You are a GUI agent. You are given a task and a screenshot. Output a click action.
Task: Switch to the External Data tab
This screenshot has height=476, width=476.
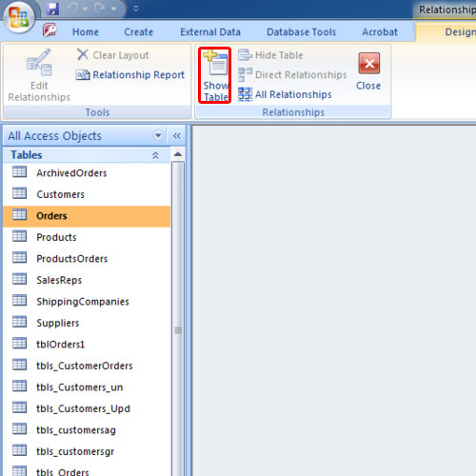210,32
